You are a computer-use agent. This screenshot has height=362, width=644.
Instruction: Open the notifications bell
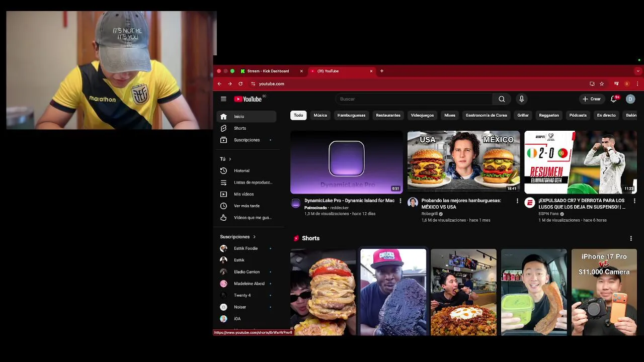pos(614,99)
